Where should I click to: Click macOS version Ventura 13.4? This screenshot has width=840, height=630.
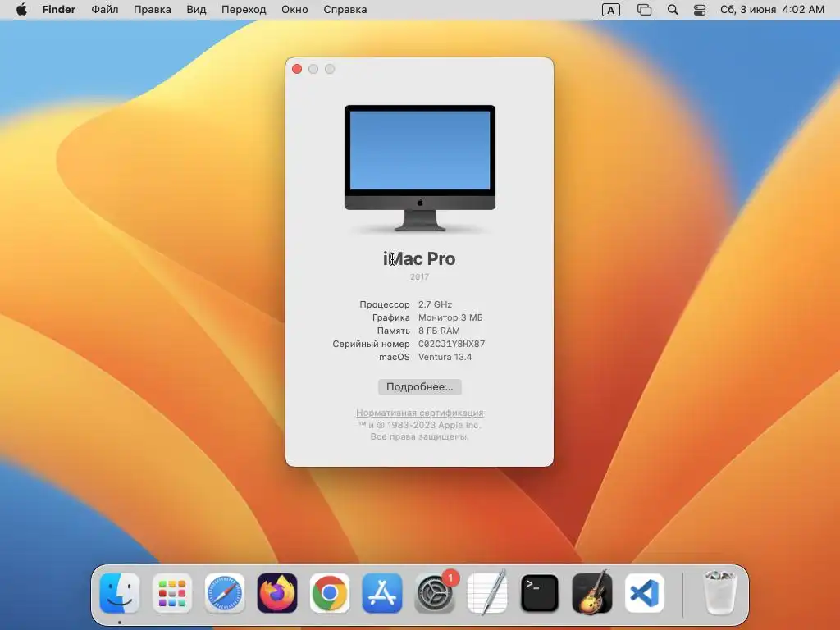click(x=445, y=357)
